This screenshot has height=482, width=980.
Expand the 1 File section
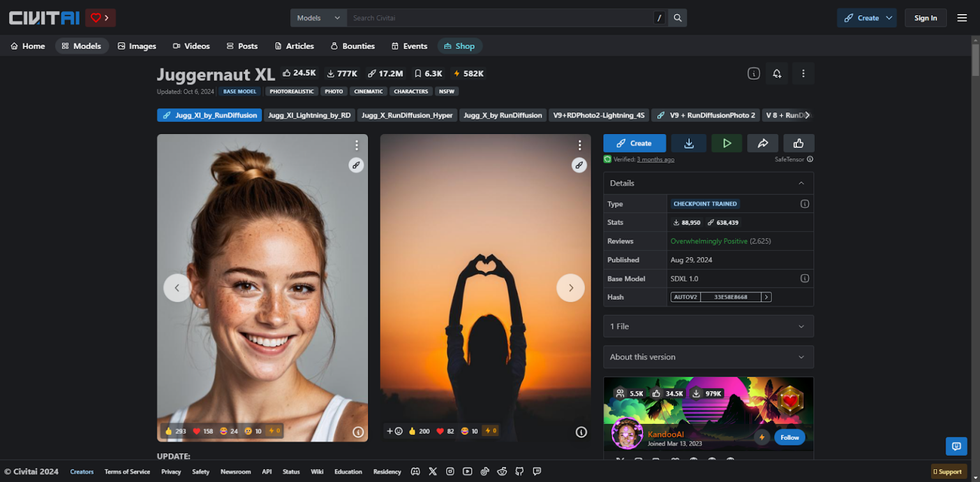tap(708, 326)
